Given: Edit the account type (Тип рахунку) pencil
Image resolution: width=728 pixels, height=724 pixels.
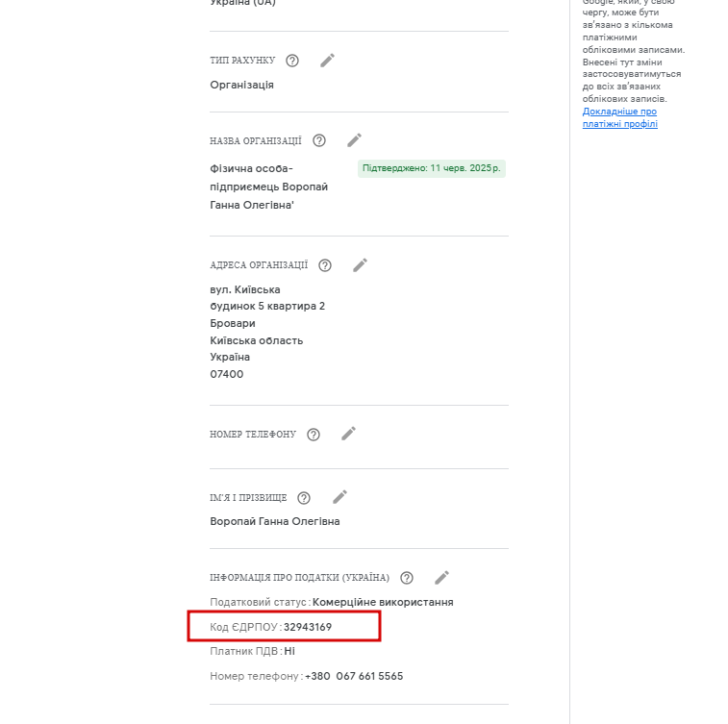Looking at the screenshot, I should pos(327,61).
